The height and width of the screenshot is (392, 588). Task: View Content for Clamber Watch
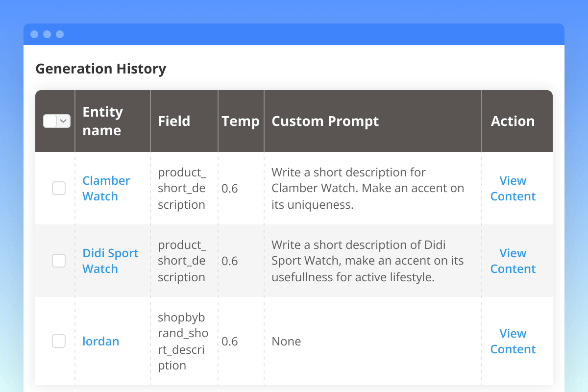click(x=513, y=188)
